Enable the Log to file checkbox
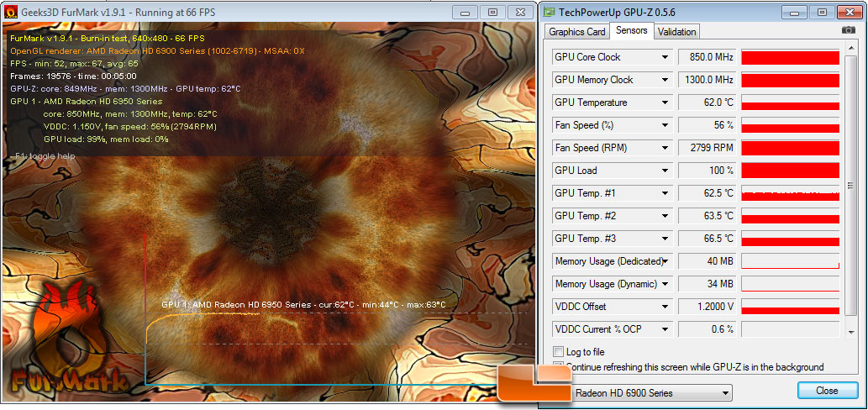This screenshot has width=868, height=410. pyautogui.click(x=558, y=352)
